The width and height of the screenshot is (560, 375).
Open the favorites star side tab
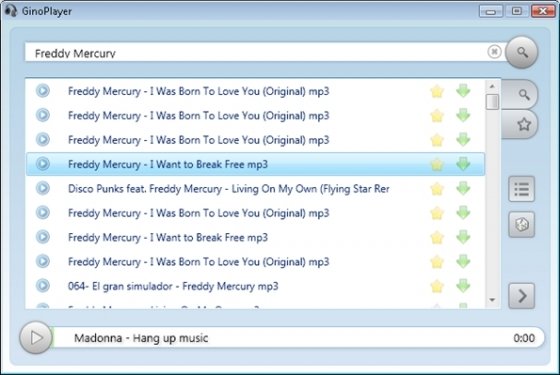coord(520,124)
